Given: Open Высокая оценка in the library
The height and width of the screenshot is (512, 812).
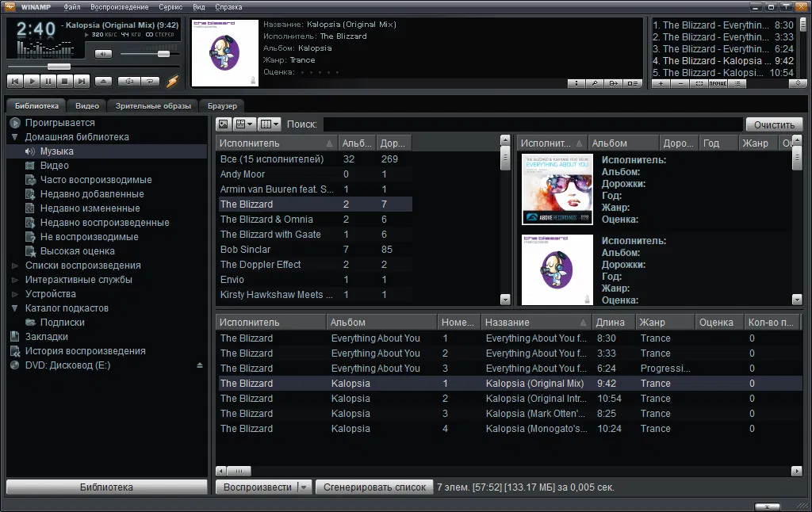Looking at the screenshot, I should tap(78, 251).
